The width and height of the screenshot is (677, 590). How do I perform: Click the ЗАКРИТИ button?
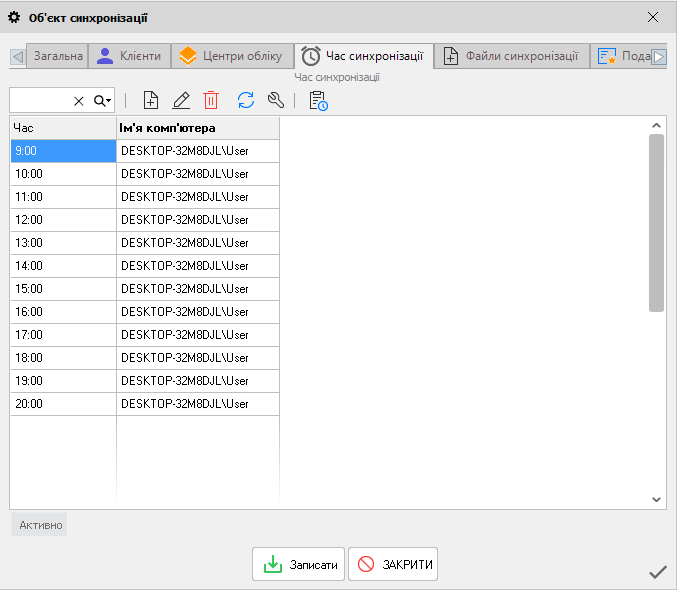[393, 564]
